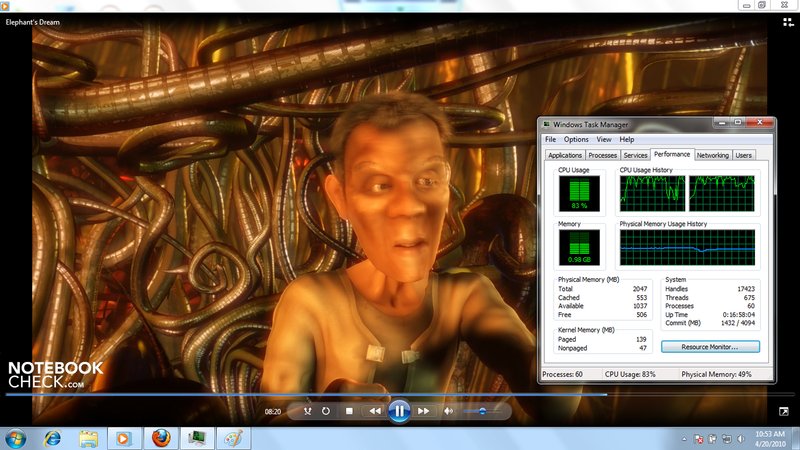Toggle repeat mode in the player
Screen dimensions: 800x450
click(326, 411)
